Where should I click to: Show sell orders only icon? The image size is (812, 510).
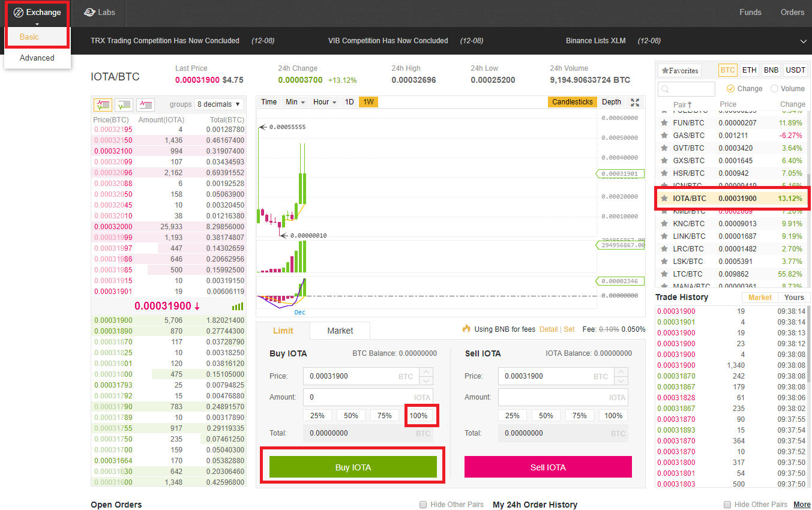146,104
